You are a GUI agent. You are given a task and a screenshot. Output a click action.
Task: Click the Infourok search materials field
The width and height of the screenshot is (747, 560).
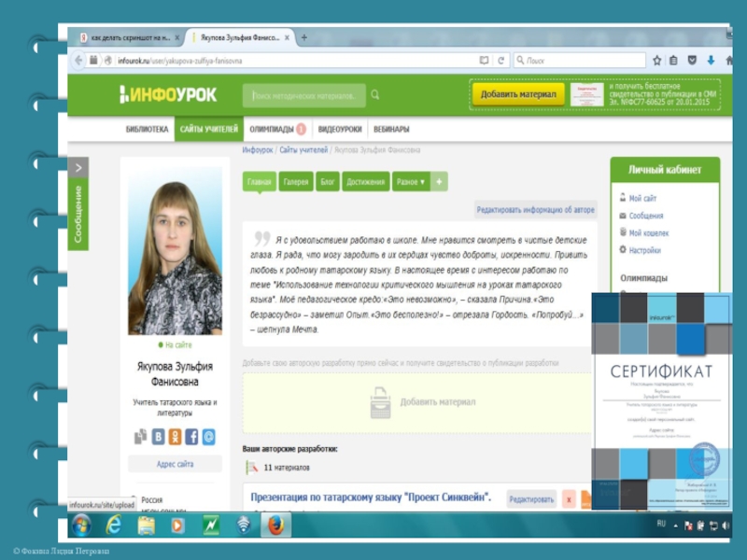coord(304,95)
